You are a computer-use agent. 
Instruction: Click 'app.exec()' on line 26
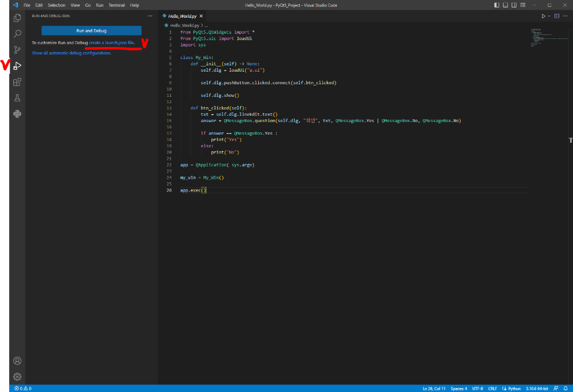point(193,190)
